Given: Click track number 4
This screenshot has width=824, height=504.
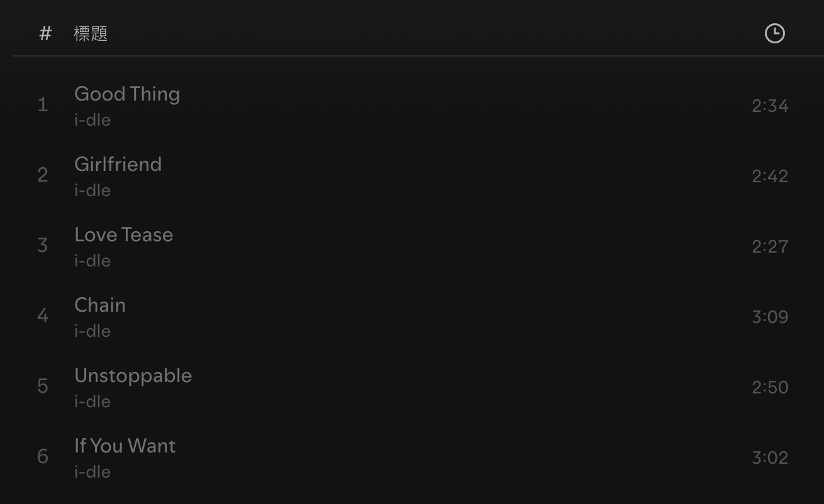Looking at the screenshot, I should (43, 315).
